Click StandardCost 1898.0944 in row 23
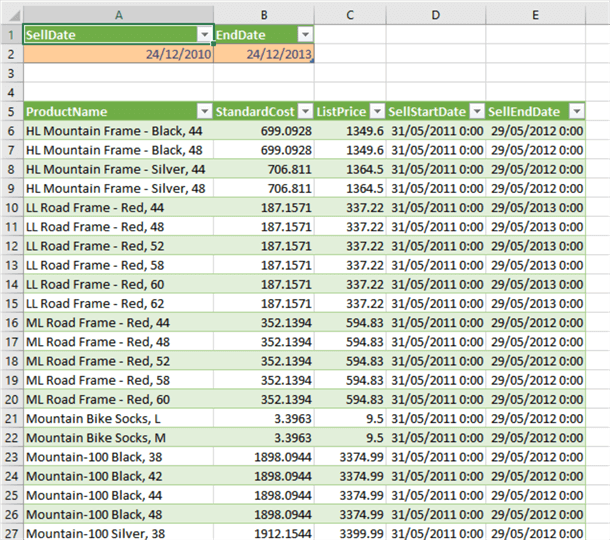The image size is (610, 540). click(264, 457)
